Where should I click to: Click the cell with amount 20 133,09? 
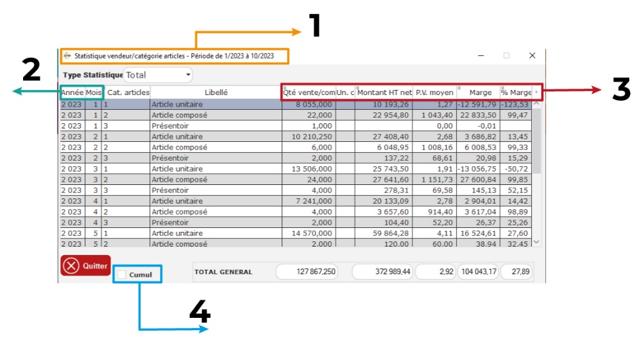click(x=384, y=201)
